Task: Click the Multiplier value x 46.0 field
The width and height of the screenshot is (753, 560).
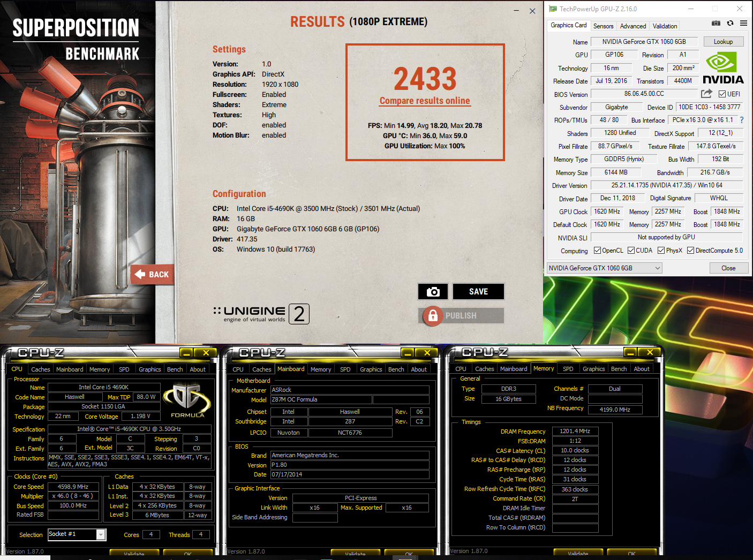Action: pos(73,496)
